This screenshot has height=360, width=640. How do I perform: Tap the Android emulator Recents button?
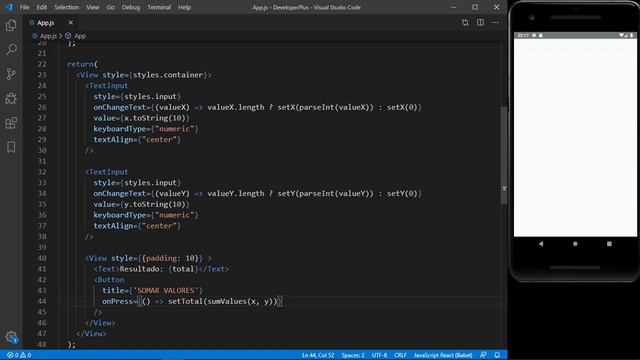tap(609, 244)
